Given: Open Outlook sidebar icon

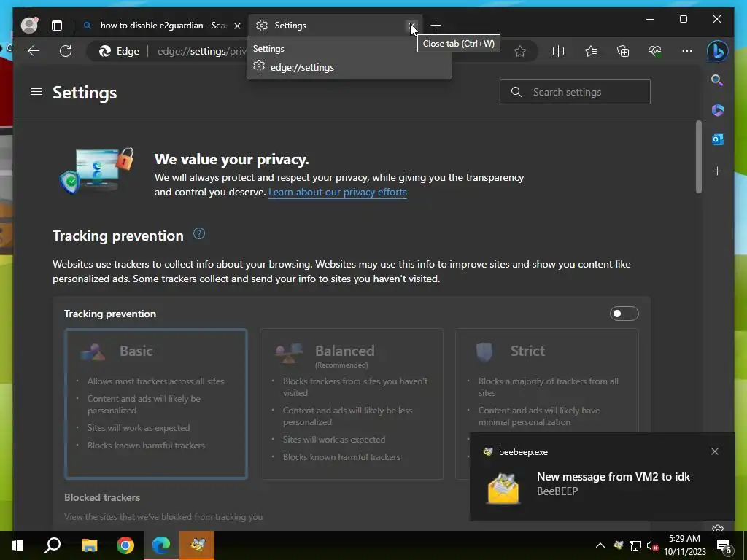Looking at the screenshot, I should [x=718, y=139].
